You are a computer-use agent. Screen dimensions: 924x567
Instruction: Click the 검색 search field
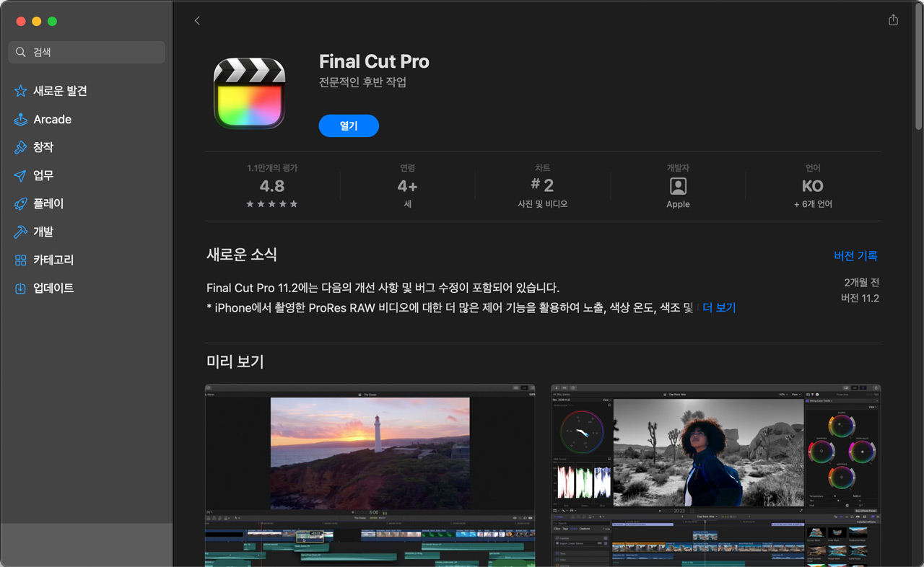pyautogui.click(x=87, y=53)
